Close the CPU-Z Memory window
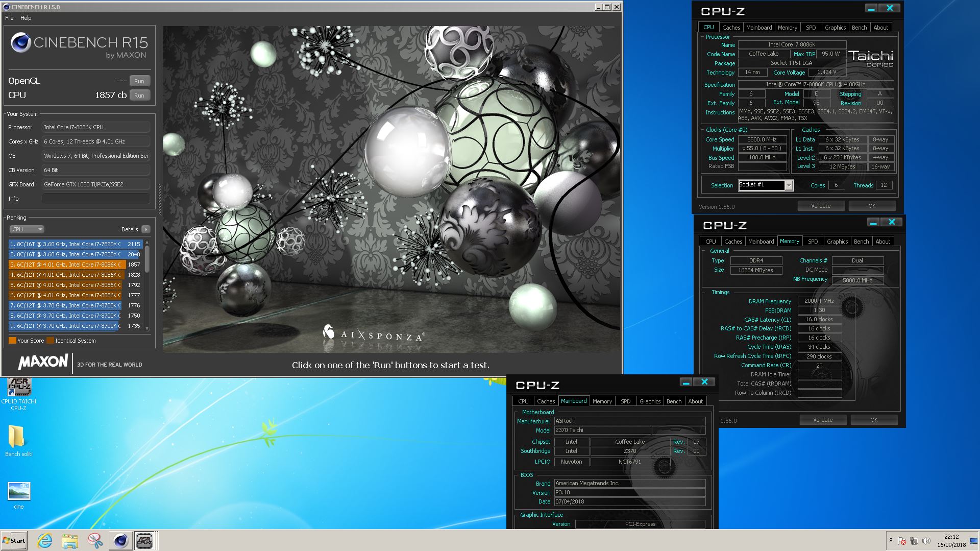The width and height of the screenshot is (980, 551). point(892,222)
